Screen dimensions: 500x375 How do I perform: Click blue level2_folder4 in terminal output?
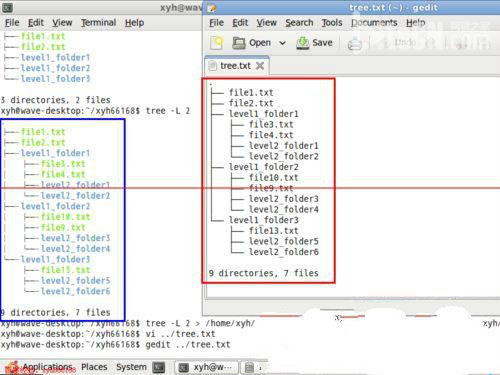pos(75,249)
